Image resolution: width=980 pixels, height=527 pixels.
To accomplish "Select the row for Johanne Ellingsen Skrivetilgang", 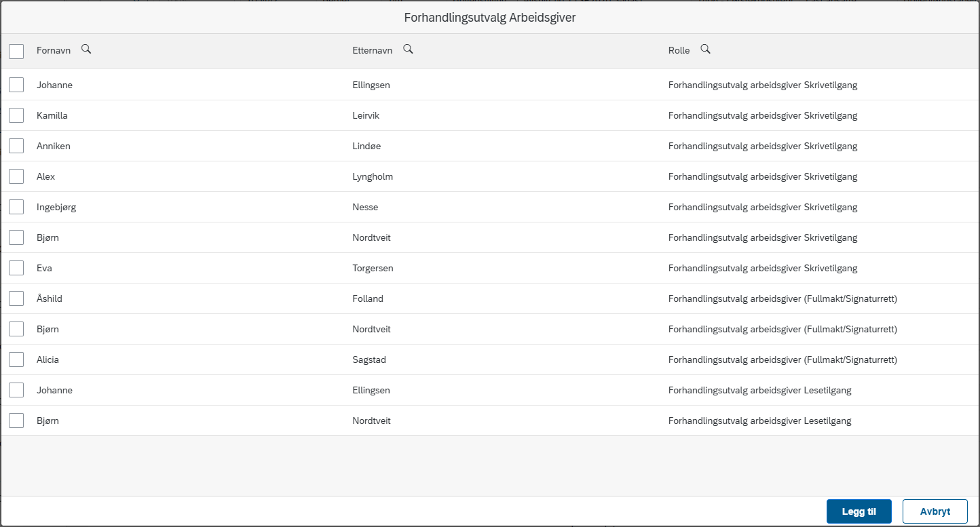I will (490, 85).
